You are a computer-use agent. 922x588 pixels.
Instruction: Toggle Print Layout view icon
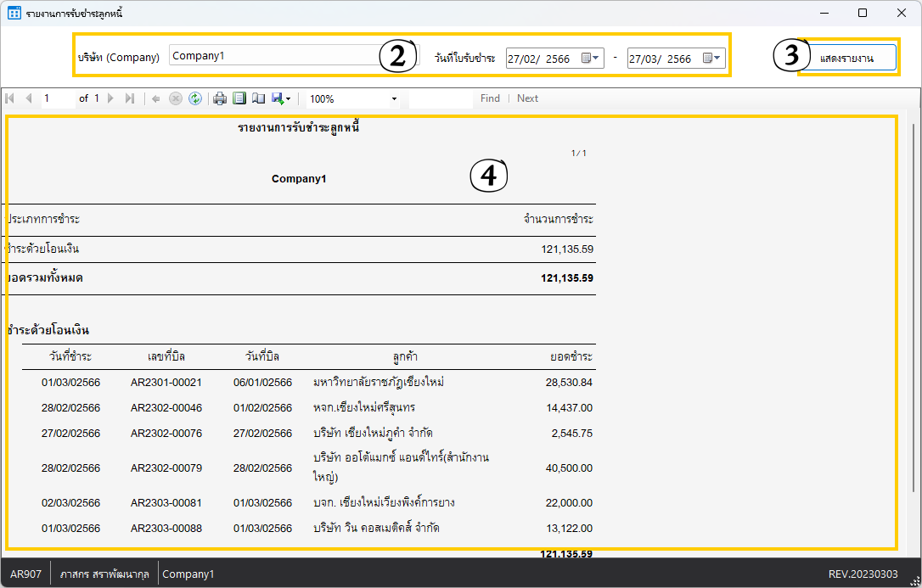click(239, 98)
